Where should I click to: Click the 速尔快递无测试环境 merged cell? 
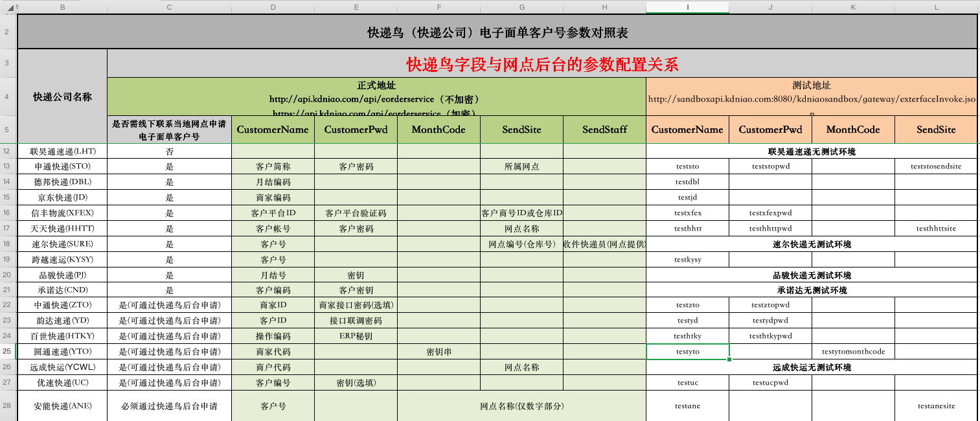pos(812,244)
